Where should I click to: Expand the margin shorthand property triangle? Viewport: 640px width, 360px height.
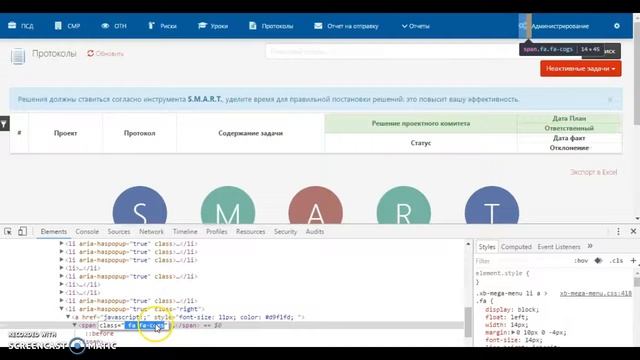click(x=513, y=332)
